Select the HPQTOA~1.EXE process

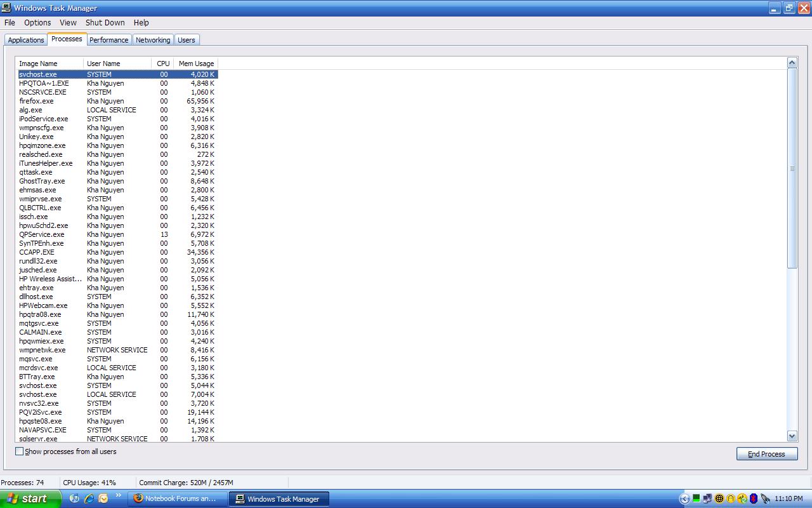coord(117,83)
